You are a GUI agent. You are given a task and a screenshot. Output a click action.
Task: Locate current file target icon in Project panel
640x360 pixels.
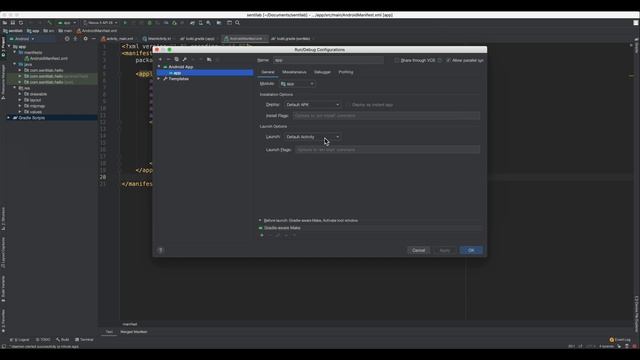(67, 39)
